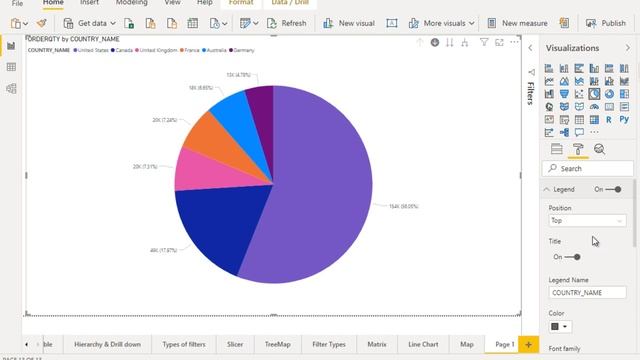
Task: Open the Paste dropdown arrow
Action: coord(25,24)
